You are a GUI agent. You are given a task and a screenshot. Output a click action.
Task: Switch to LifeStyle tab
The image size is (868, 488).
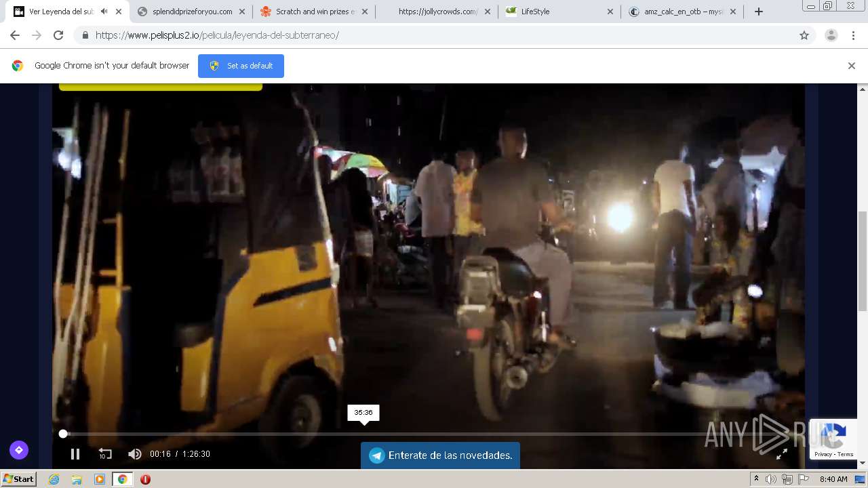pos(559,12)
